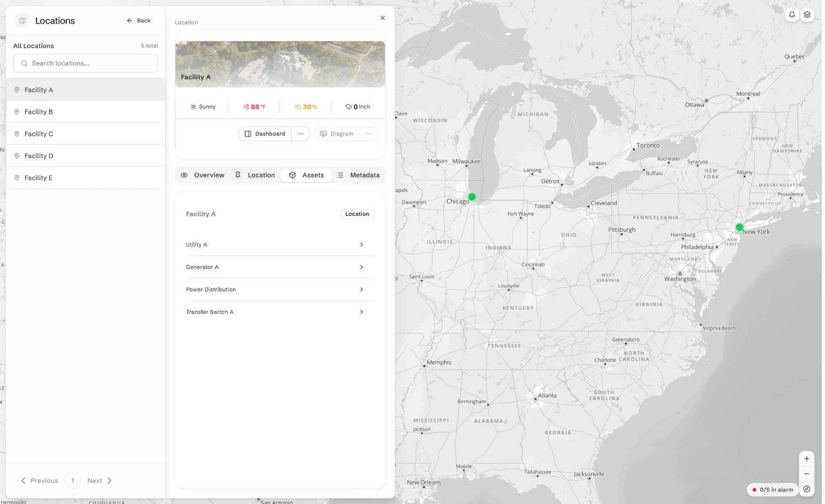
Task: Expand the Generator A chevron
Action: [361, 267]
